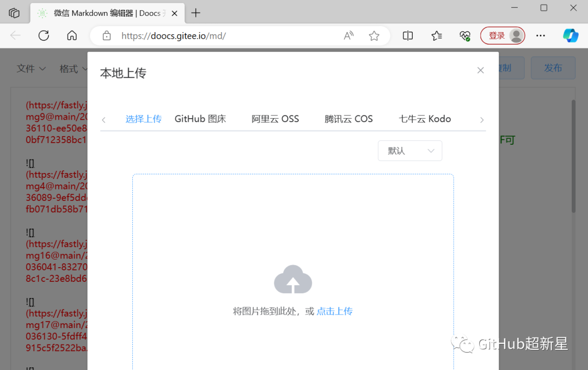Open a new browser tab
The height and width of the screenshot is (370, 588).
(196, 13)
